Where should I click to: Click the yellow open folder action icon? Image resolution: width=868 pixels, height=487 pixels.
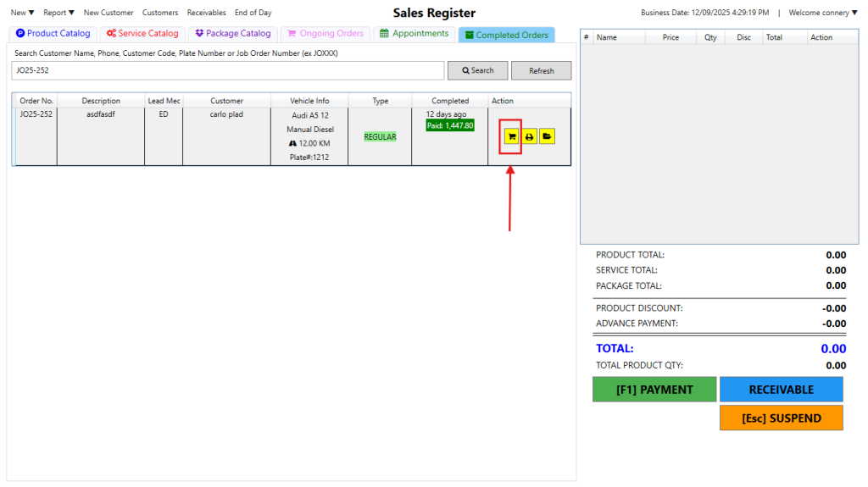click(x=547, y=136)
